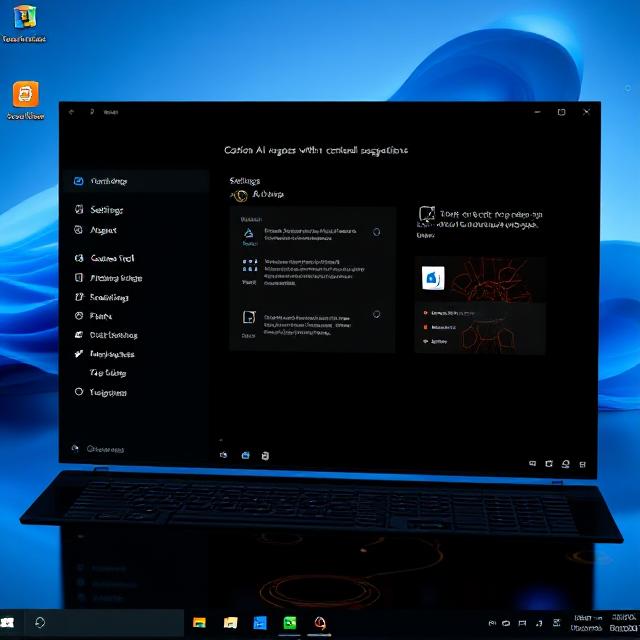
Task: Select the seventh sidebar item with round icon
Action: 93,316
